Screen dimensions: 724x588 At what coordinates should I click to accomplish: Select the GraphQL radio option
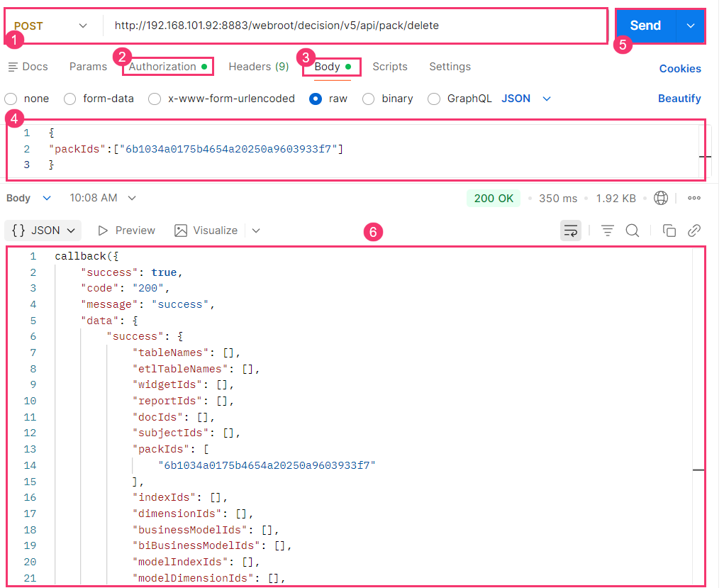click(434, 99)
